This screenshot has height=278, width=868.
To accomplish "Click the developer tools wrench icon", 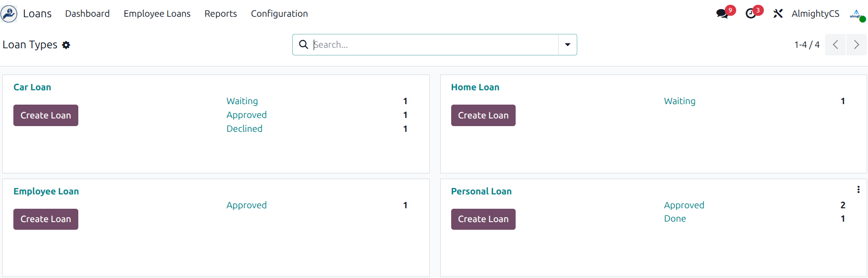I will [778, 14].
